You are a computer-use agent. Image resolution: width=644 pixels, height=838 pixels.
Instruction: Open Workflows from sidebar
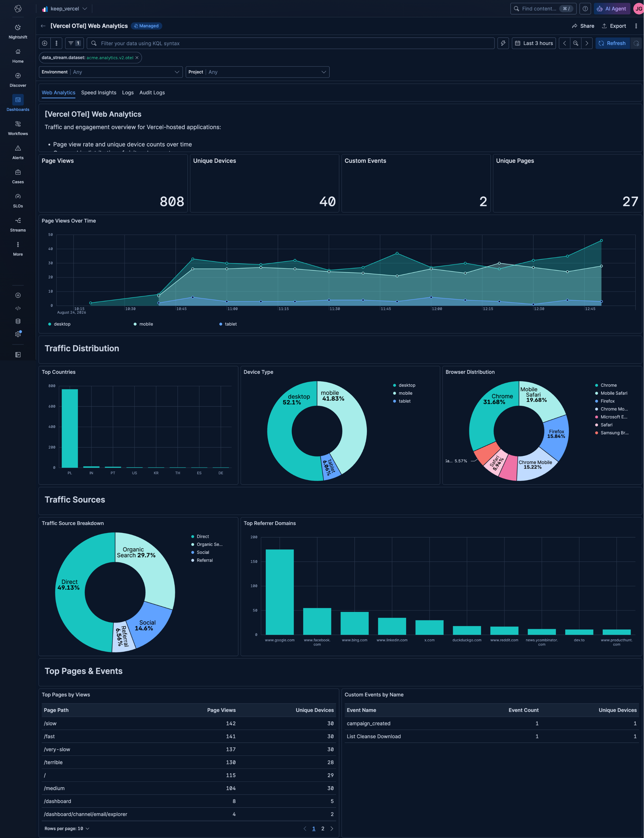click(18, 128)
